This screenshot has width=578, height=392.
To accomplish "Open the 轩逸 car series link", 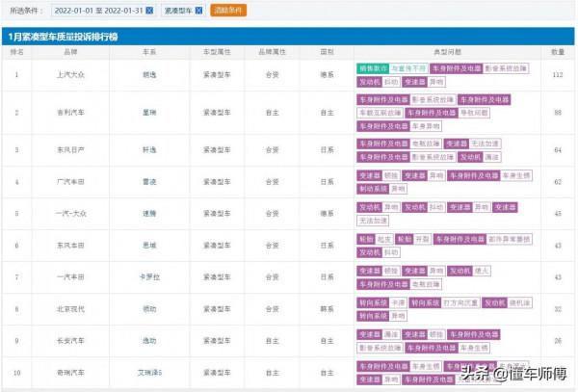I will [x=149, y=150].
